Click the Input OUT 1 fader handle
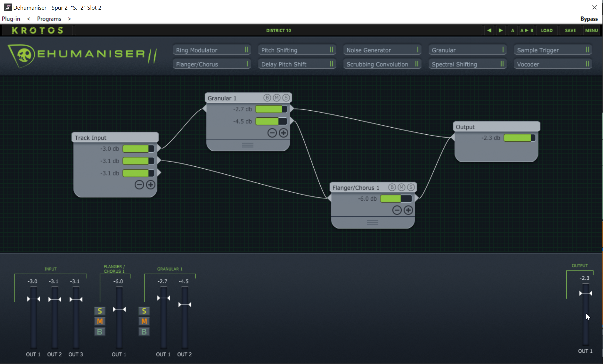Image resolution: width=603 pixels, height=364 pixels. point(34,299)
